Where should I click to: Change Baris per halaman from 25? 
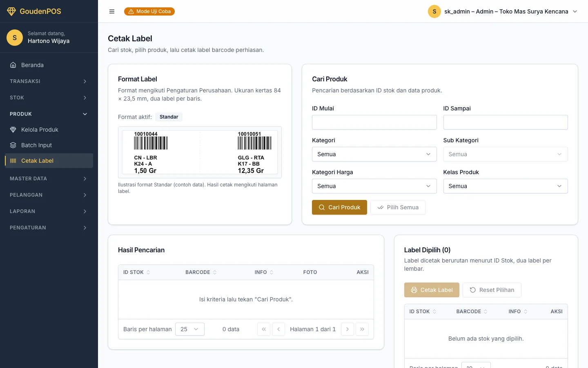click(190, 329)
